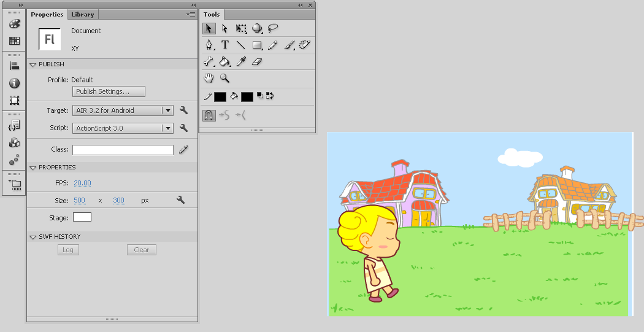Switch to the Library tab
This screenshot has height=332, width=644.
[x=83, y=14]
